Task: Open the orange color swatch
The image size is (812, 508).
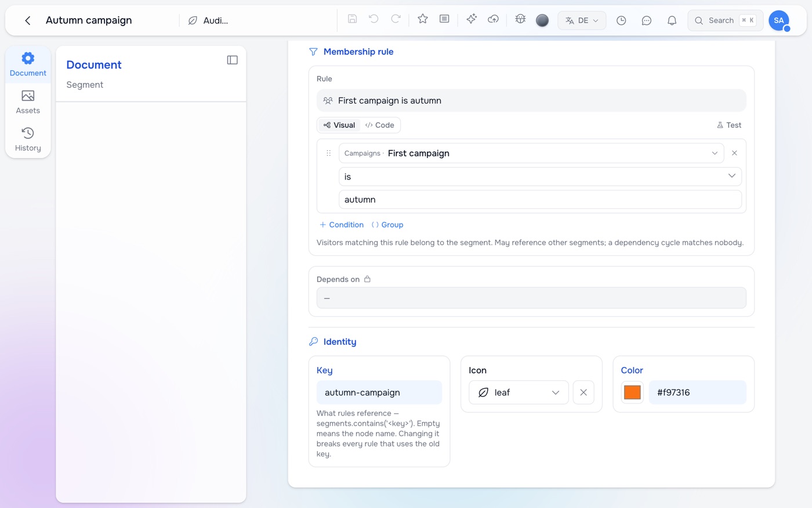Action: click(x=632, y=392)
